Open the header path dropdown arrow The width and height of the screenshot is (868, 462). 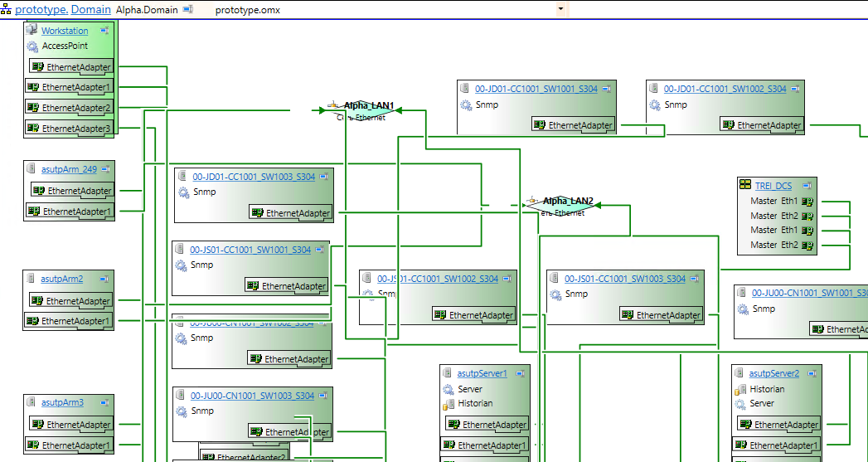click(x=560, y=9)
